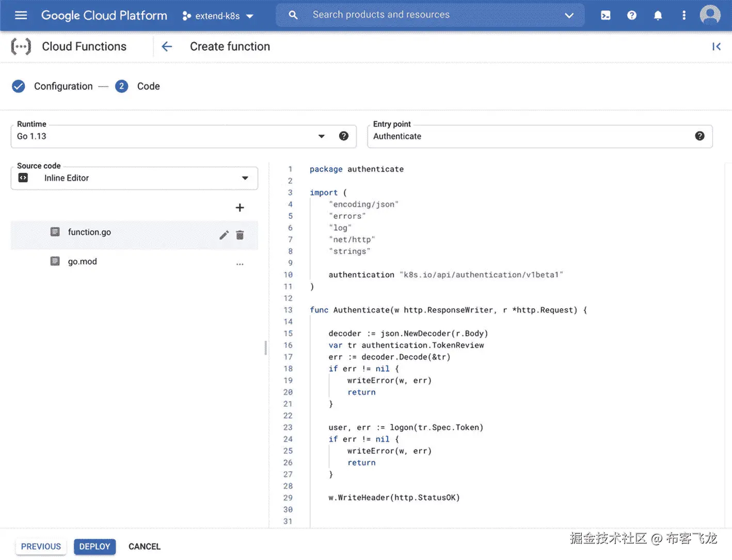Click line 29 w.WriteHeader(http.StatusOK)
The height and width of the screenshot is (560, 732).
point(394,498)
